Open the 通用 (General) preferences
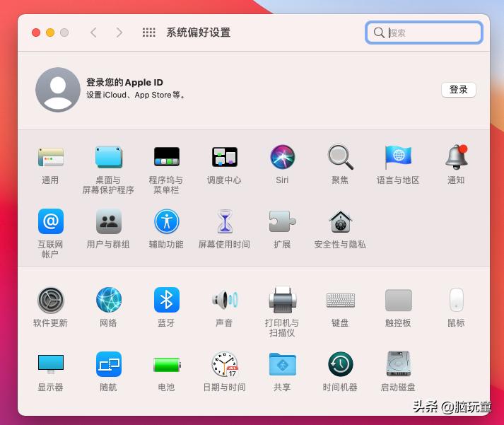This screenshot has height=425, width=504. [50, 157]
